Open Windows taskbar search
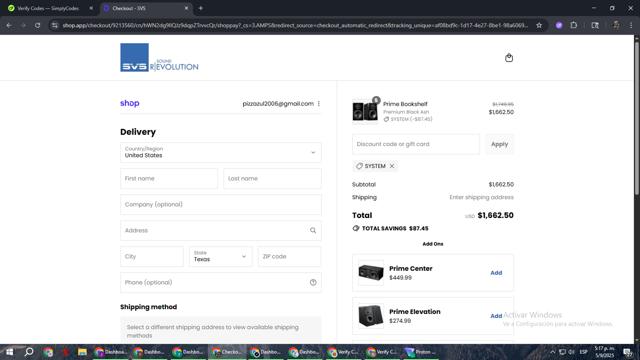The width and height of the screenshot is (640, 360). pos(29,352)
